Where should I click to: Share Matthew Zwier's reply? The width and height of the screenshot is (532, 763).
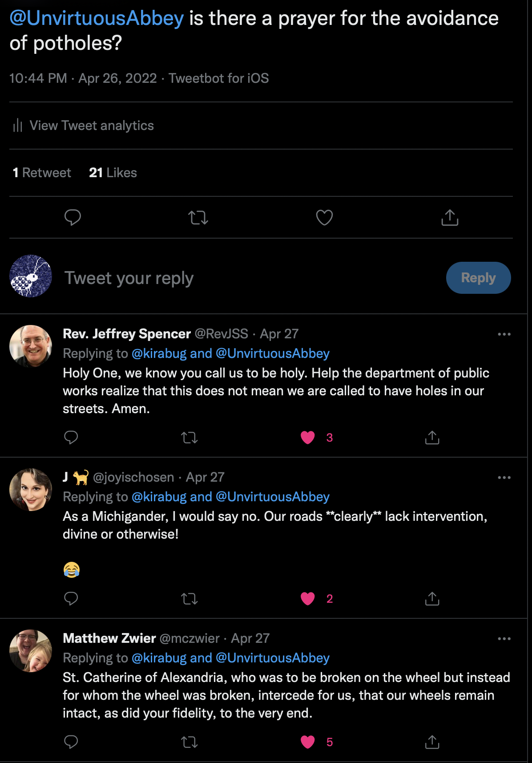click(x=432, y=742)
